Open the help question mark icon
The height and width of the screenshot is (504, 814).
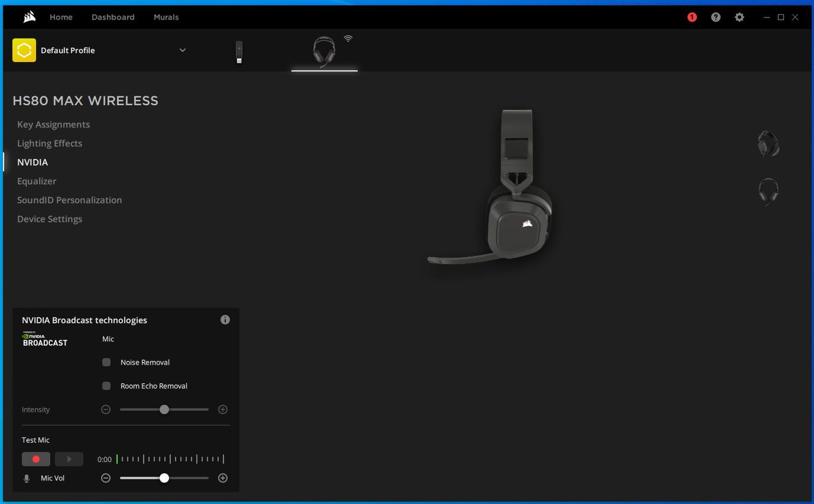pos(715,17)
